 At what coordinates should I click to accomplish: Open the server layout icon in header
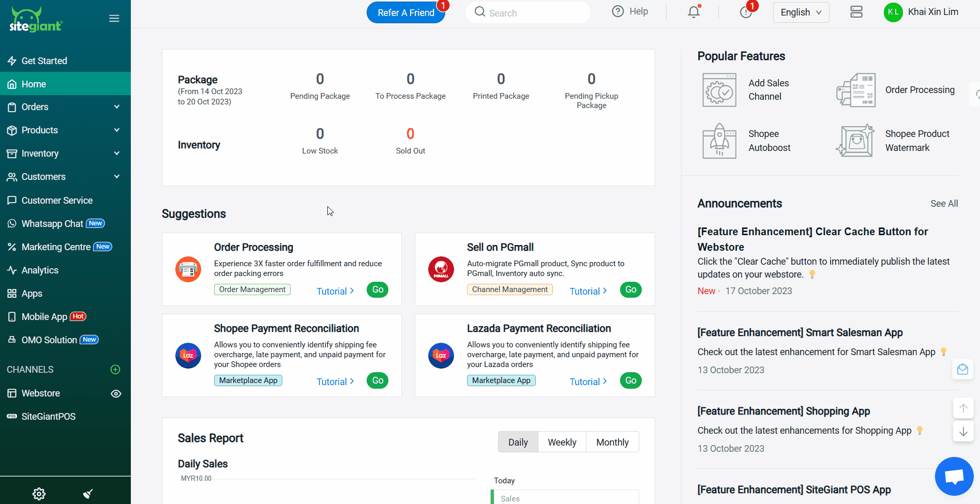point(856,12)
